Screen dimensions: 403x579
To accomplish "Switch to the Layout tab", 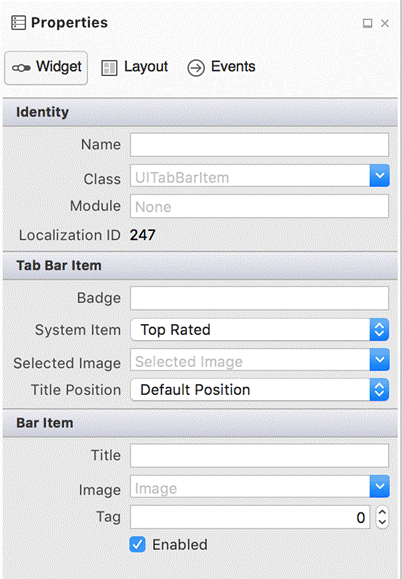I will (x=134, y=67).
